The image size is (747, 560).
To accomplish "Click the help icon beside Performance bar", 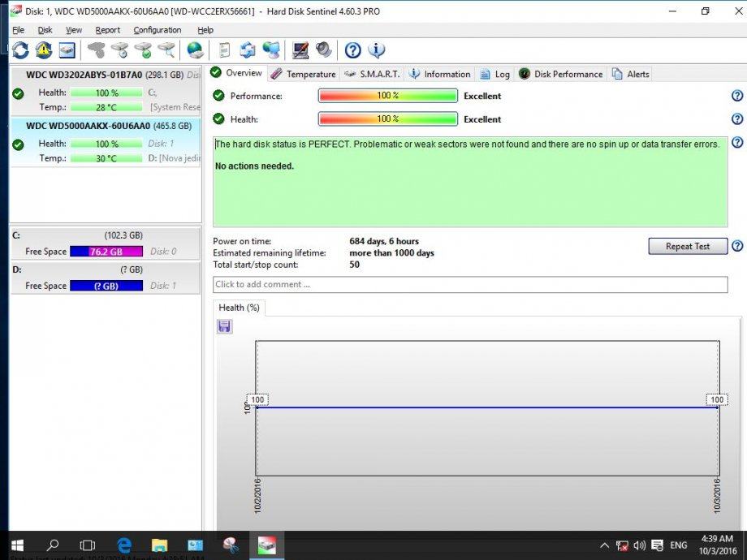I will pyautogui.click(x=737, y=96).
